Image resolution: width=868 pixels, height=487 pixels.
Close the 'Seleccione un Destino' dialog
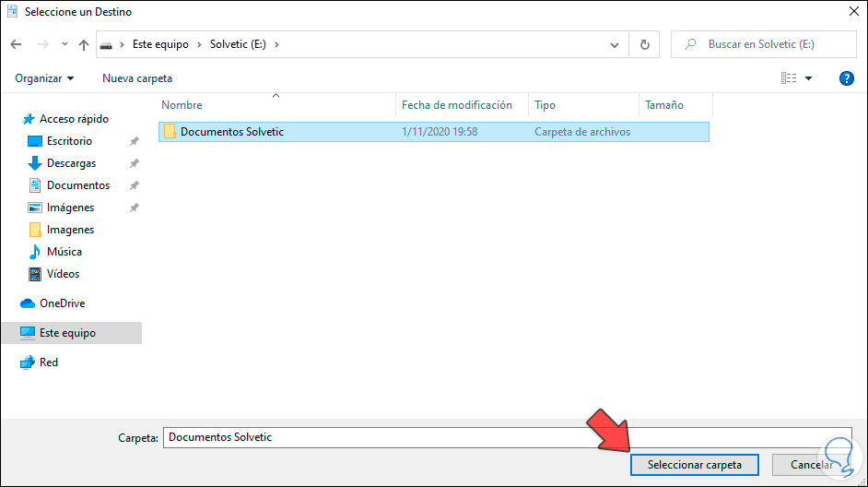(x=854, y=11)
